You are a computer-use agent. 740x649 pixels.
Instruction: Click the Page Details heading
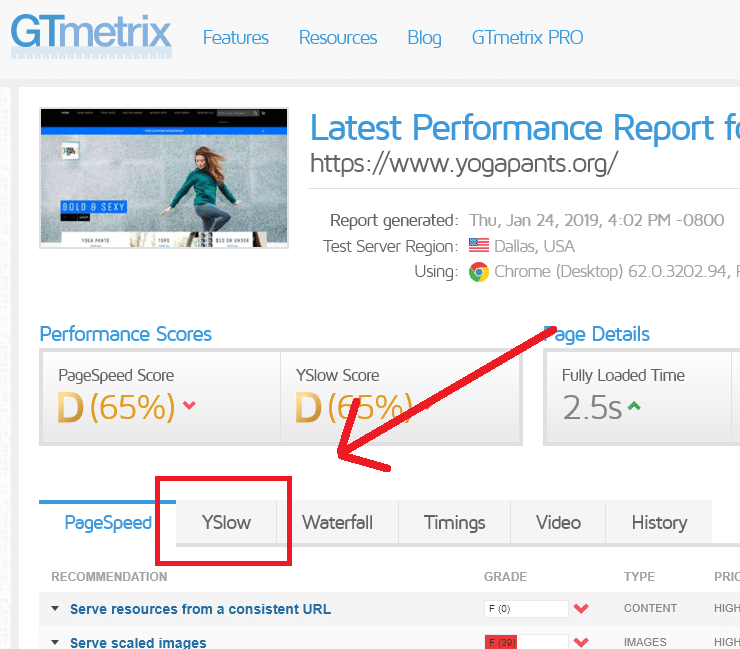(x=597, y=334)
